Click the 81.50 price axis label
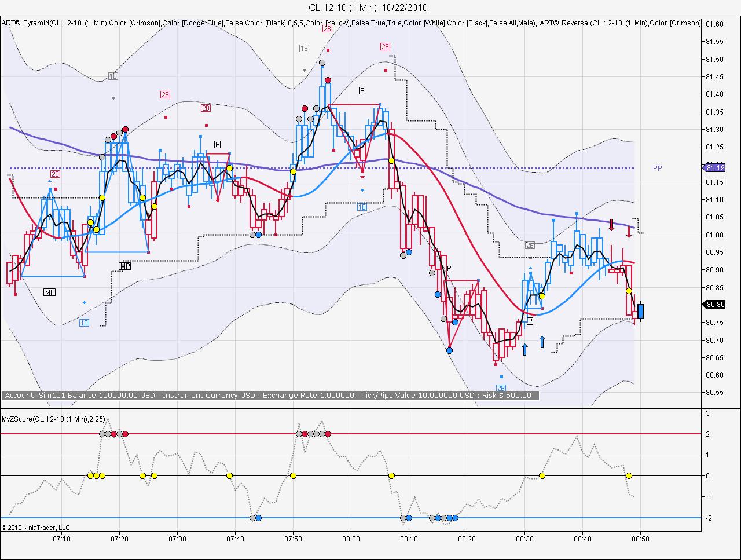The image size is (741, 560). pyautogui.click(x=716, y=59)
